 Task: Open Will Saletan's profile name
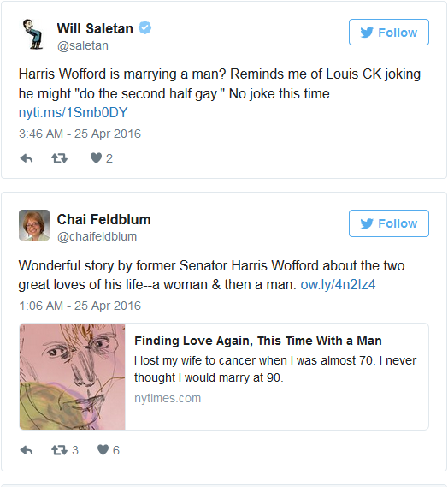(x=95, y=28)
